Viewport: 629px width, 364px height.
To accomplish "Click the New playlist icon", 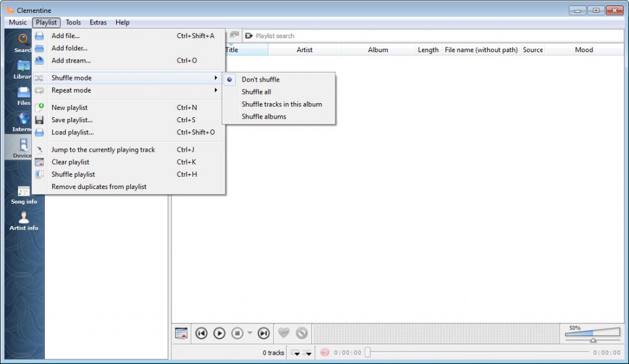I will [39, 107].
